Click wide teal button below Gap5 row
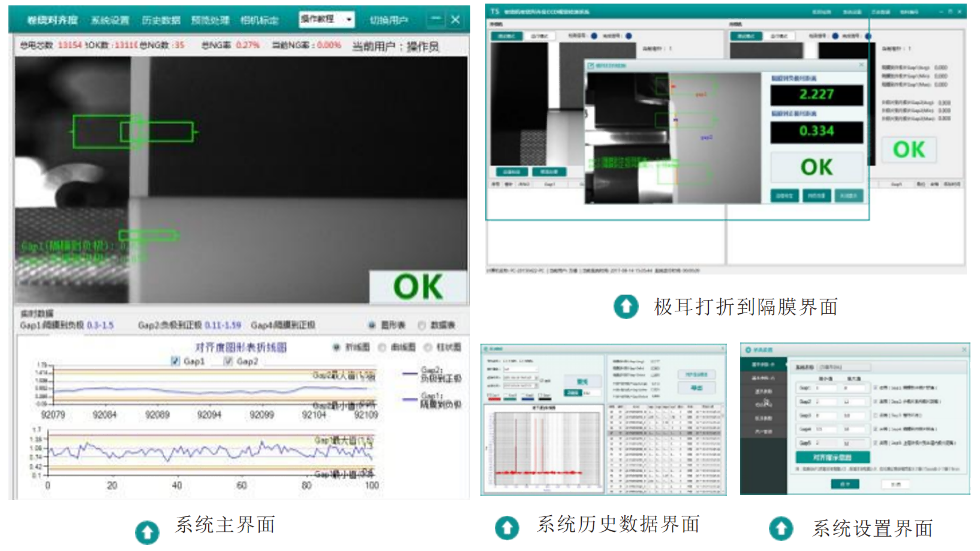980x551 pixels. point(832,458)
